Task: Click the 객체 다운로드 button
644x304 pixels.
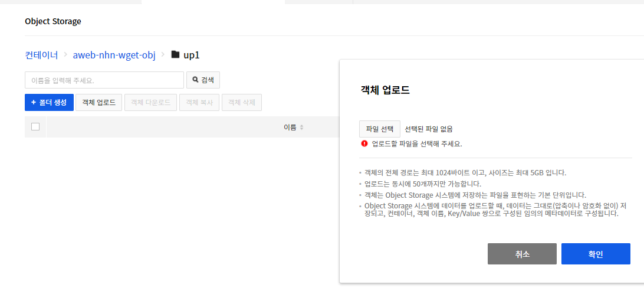Action: pyautogui.click(x=151, y=103)
